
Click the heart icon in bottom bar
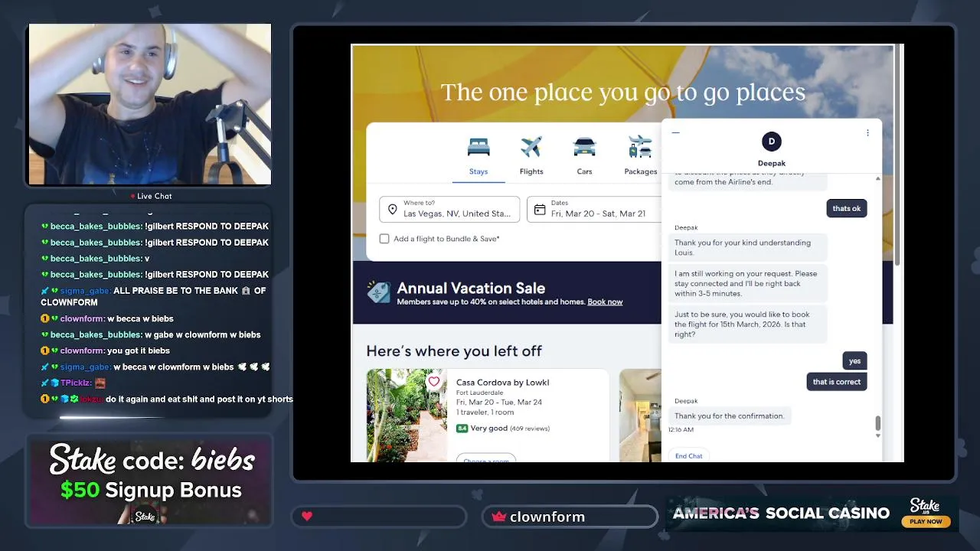[x=307, y=517]
